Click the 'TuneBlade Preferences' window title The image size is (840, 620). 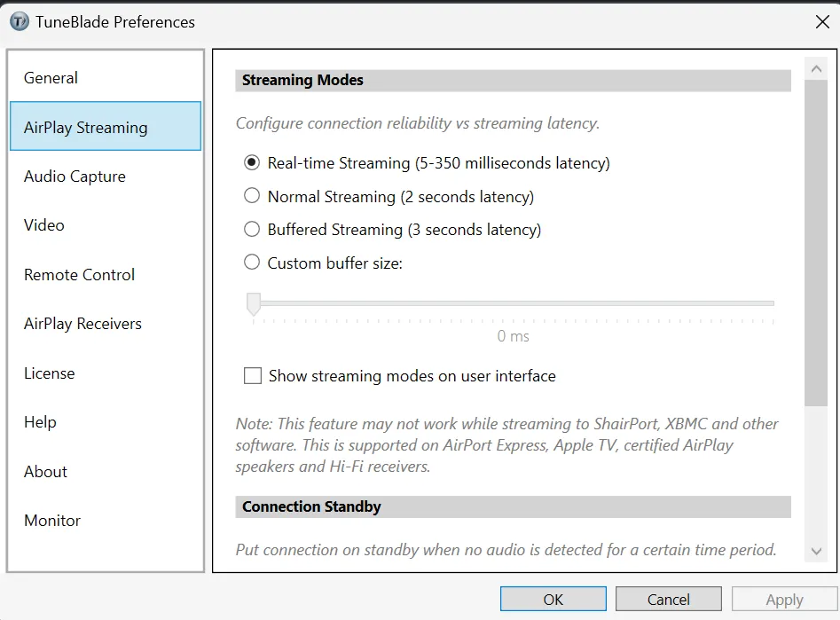point(115,22)
